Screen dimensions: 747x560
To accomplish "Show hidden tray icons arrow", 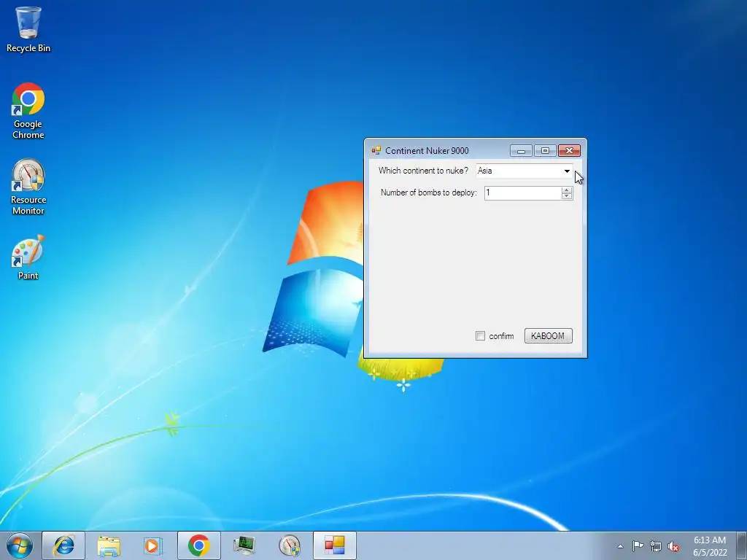I will coord(620,546).
